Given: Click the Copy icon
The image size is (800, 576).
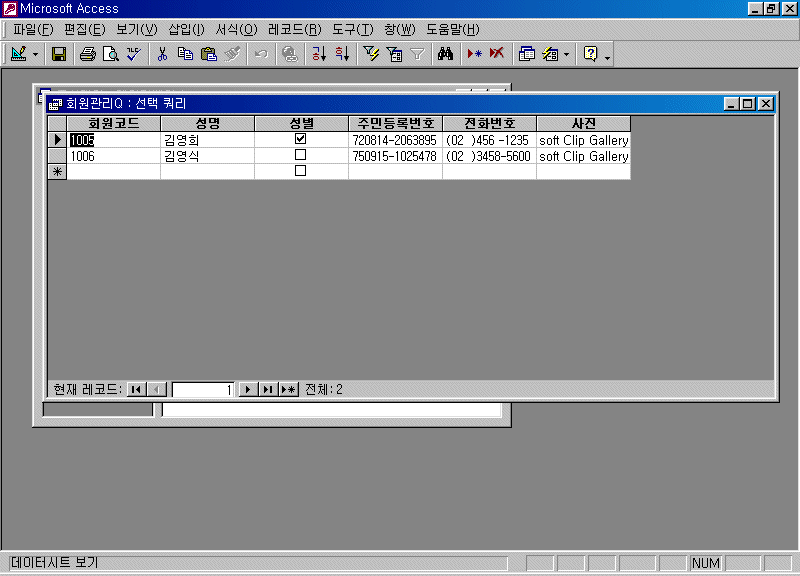Looking at the screenshot, I should (185, 54).
